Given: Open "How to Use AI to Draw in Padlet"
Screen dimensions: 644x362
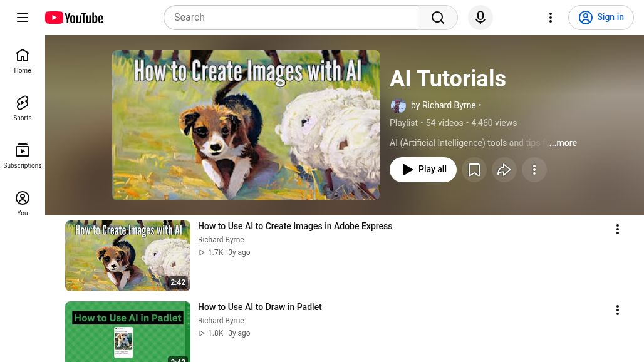Looking at the screenshot, I should 259,307.
